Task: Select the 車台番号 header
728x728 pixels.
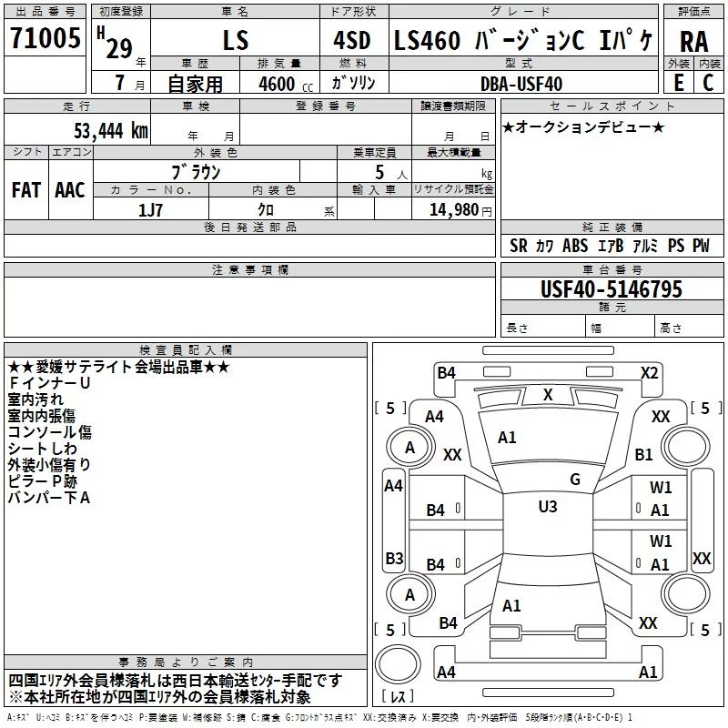Action: pos(612,269)
